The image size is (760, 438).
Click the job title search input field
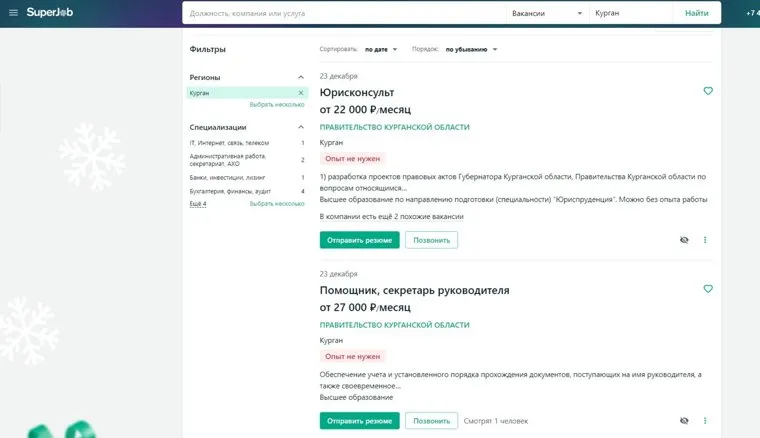click(x=340, y=13)
